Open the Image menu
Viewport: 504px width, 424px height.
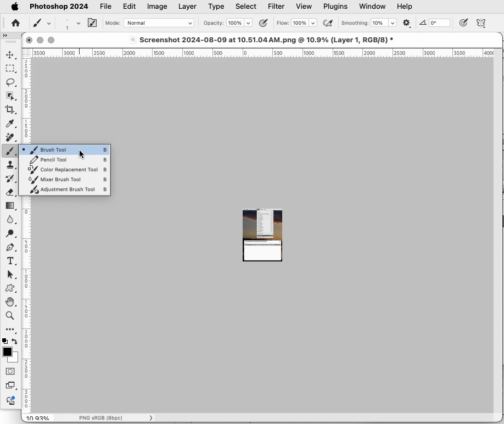click(157, 7)
